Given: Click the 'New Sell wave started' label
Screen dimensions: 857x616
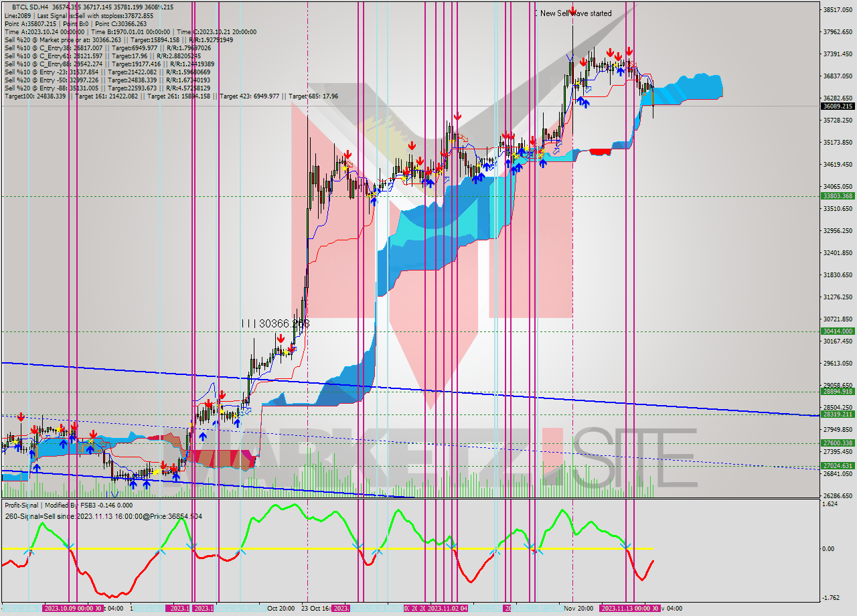Looking at the screenshot, I should point(575,13).
